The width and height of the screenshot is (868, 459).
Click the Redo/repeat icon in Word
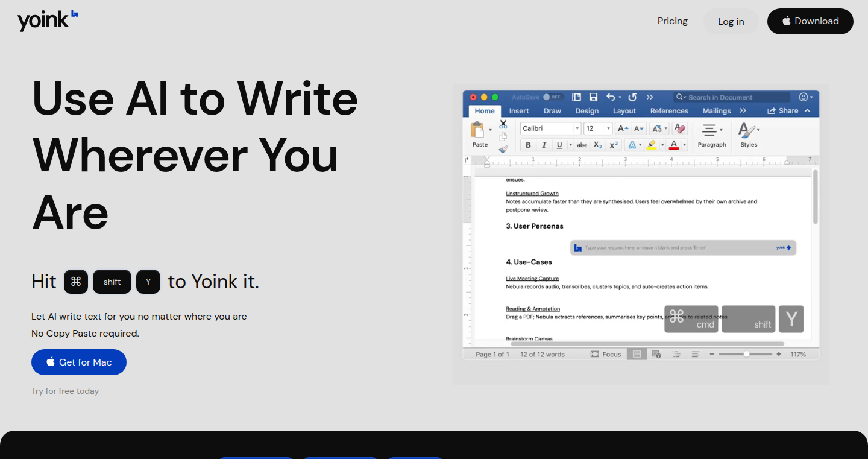(x=632, y=97)
